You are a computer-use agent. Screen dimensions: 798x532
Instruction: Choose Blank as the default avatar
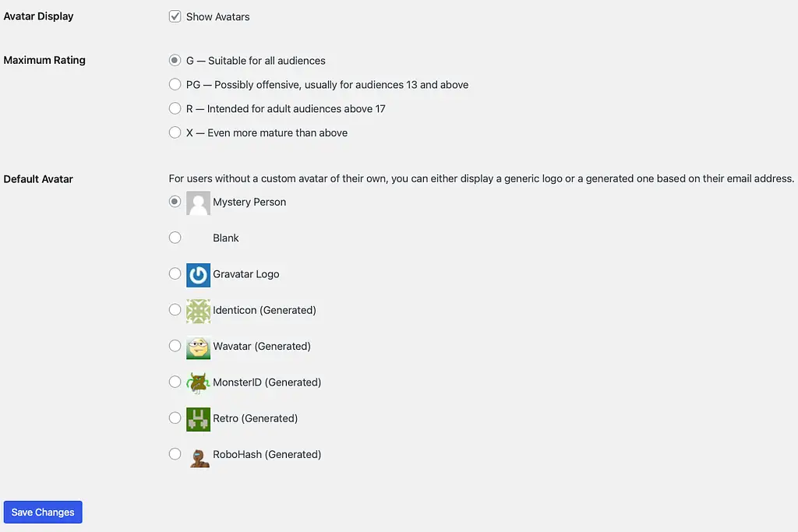pyautogui.click(x=175, y=237)
